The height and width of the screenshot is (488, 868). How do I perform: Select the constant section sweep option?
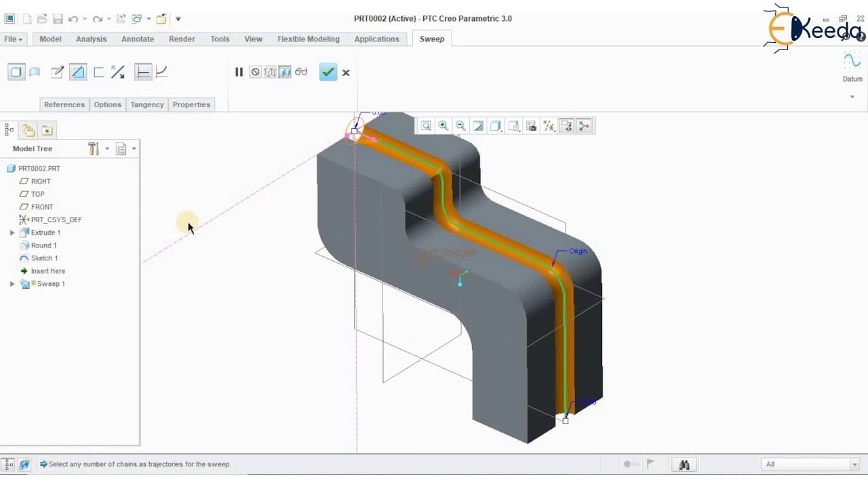pyautogui.click(x=142, y=72)
